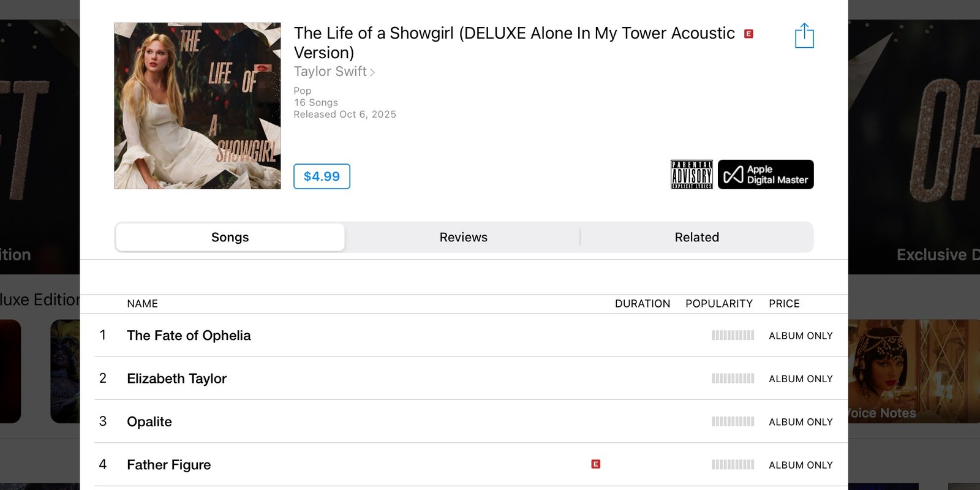This screenshot has height=490, width=980.
Task: Click the album cover artwork
Action: click(197, 106)
